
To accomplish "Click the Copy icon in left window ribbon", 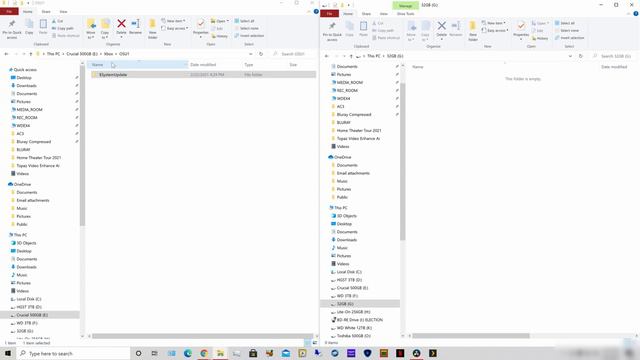I will tap(29, 27).
